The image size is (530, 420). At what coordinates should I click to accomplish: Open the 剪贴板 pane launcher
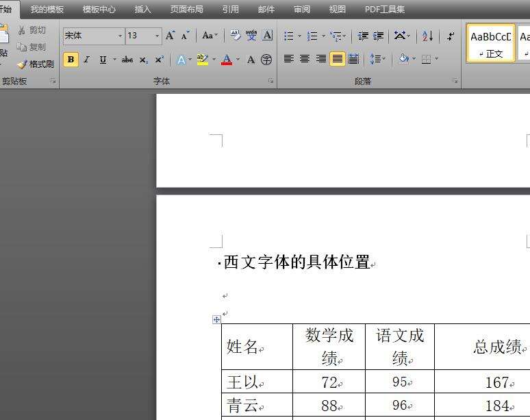pos(53,81)
